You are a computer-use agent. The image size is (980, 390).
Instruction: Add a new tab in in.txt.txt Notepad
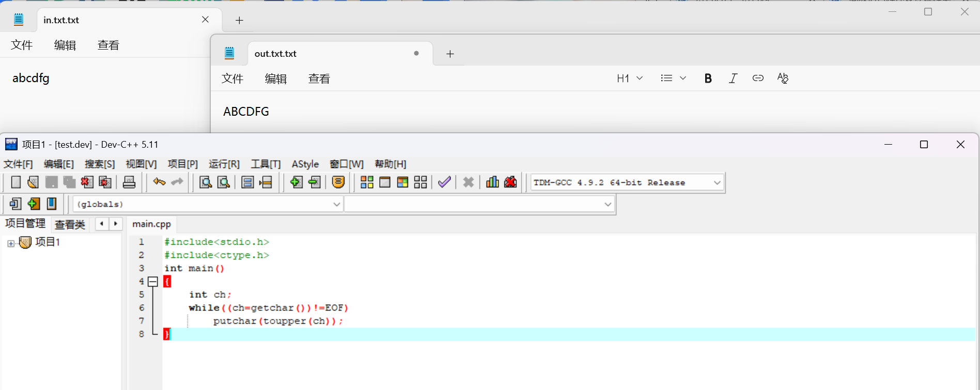pyautogui.click(x=239, y=20)
